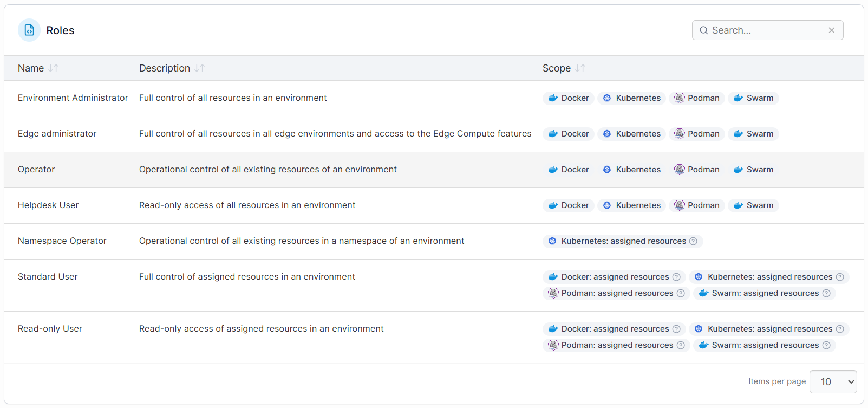Sort roles by Scope column

pyautogui.click(x=580, y=68)
